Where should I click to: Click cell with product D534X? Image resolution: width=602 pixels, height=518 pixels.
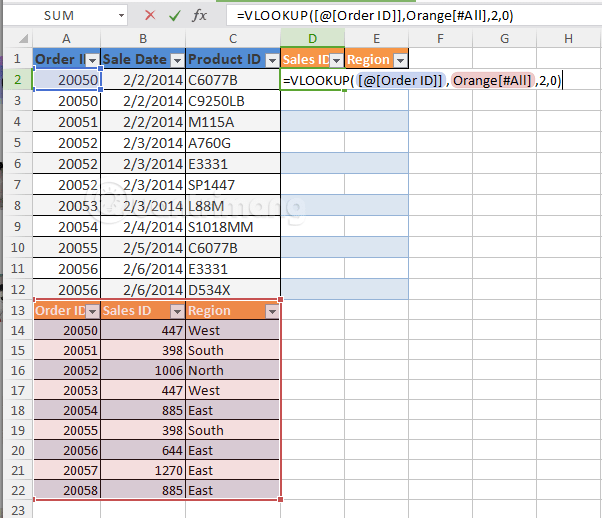pos(233,290)
